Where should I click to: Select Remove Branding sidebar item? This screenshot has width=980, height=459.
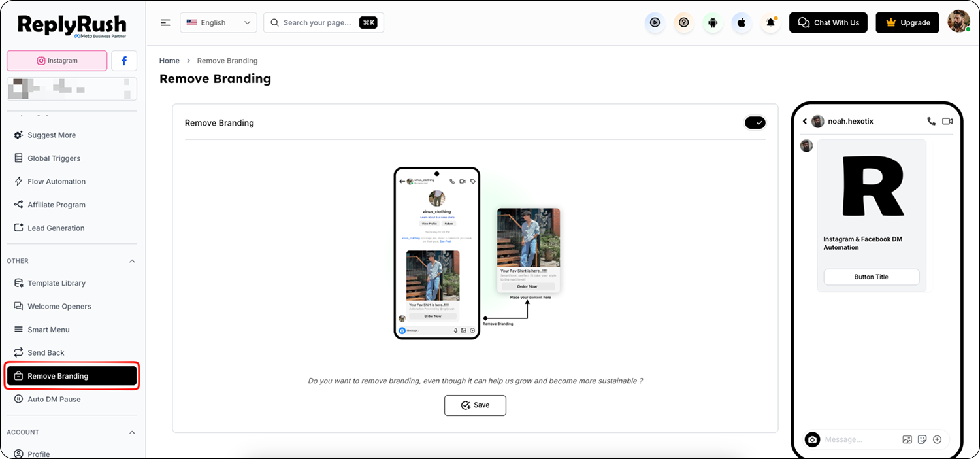click(x=72, y=376)
